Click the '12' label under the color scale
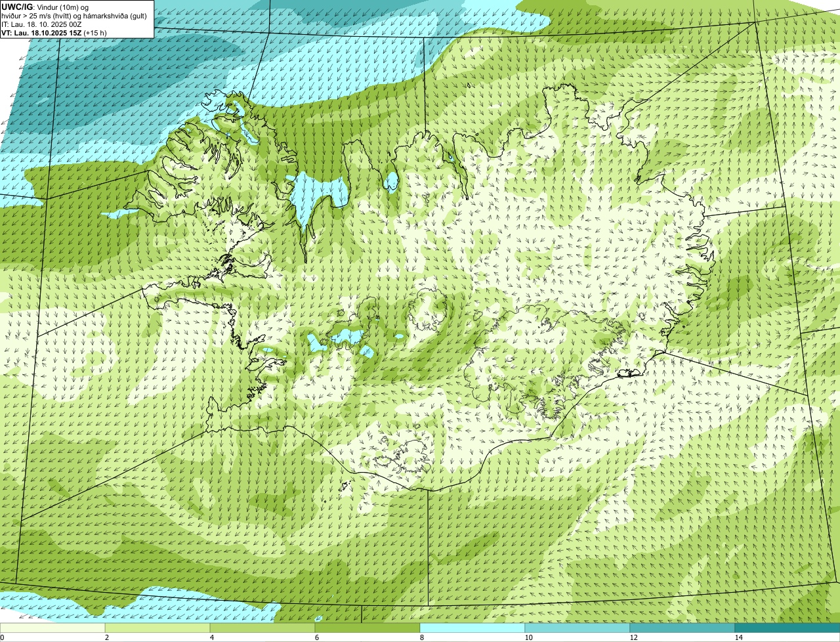The height and width of the screenshot is (642, 840). pos(633,637)
